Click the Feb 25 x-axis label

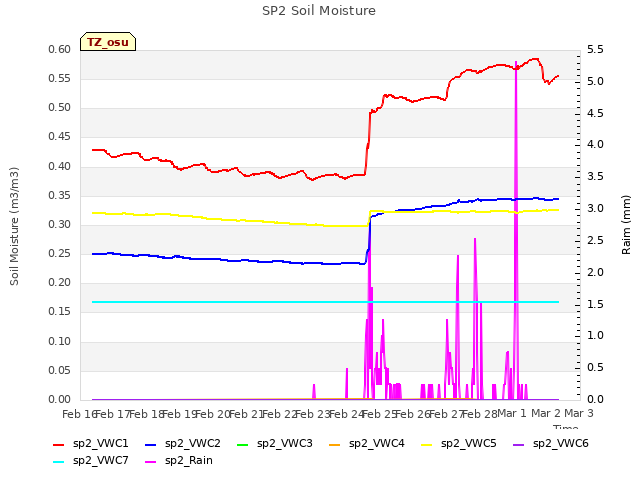380,414
